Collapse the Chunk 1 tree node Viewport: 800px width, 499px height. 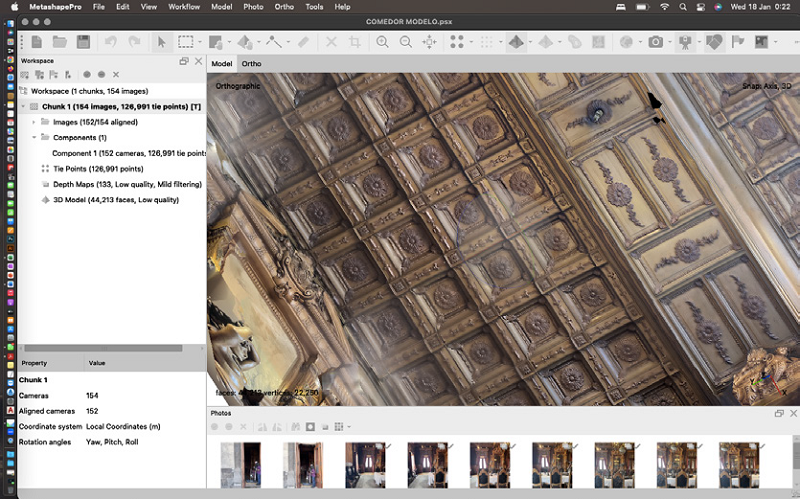pos(23,106)
